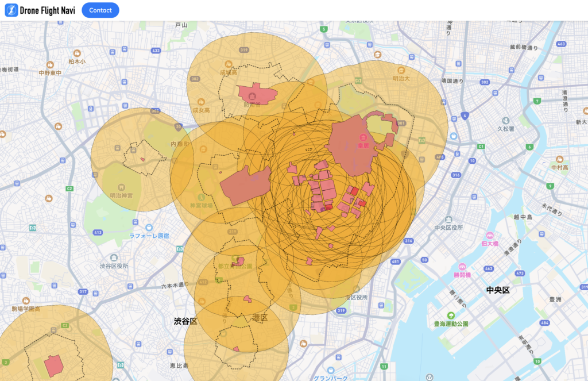
Task: Click the 港区 ward label
Action: point(260,318)
